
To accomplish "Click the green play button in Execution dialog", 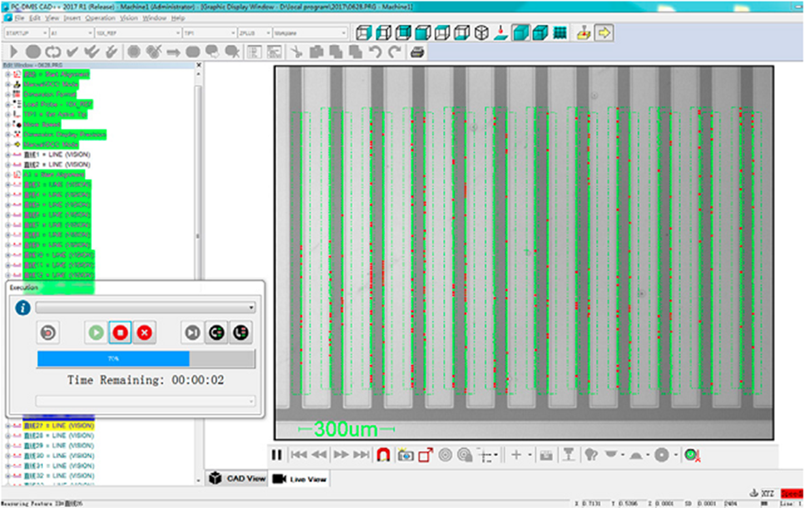I will pyautogui.click(x=96, y=333).
